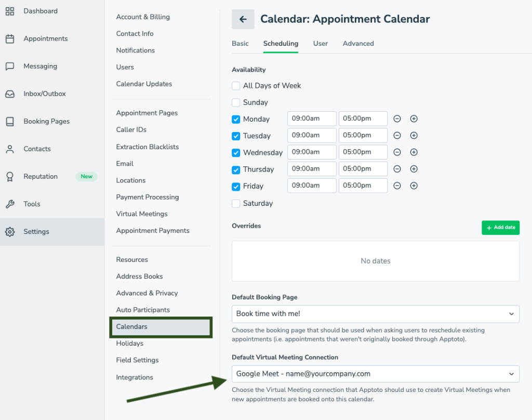Click the Inbox/Outbox tray icon
Image resolution: width=532 pixels, height=420 pixels.
10,94
